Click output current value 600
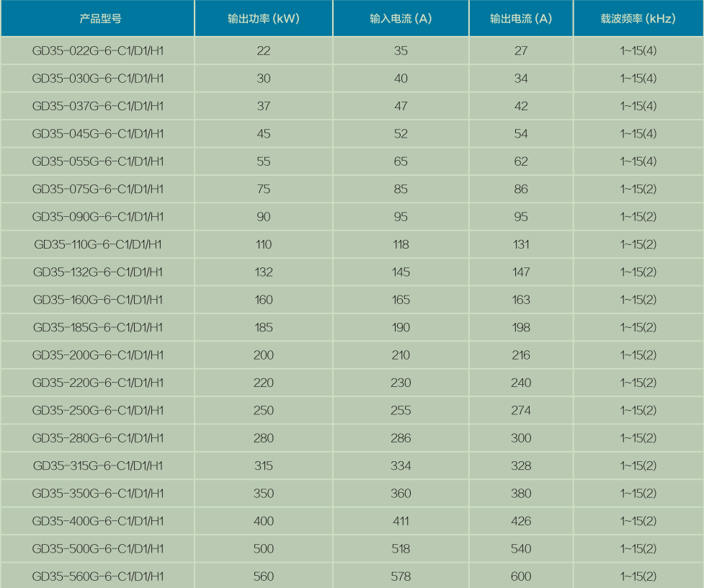Viewport: 704px width, 588px height. pos(521,576)
